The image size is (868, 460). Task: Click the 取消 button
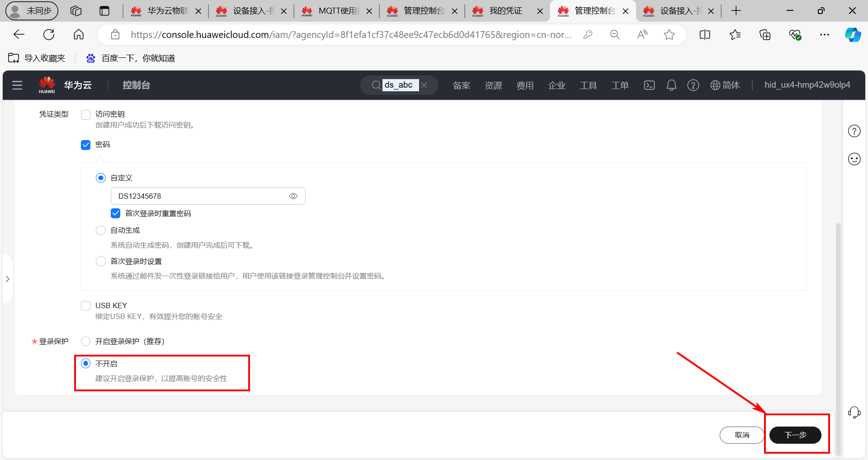[741, 435]
